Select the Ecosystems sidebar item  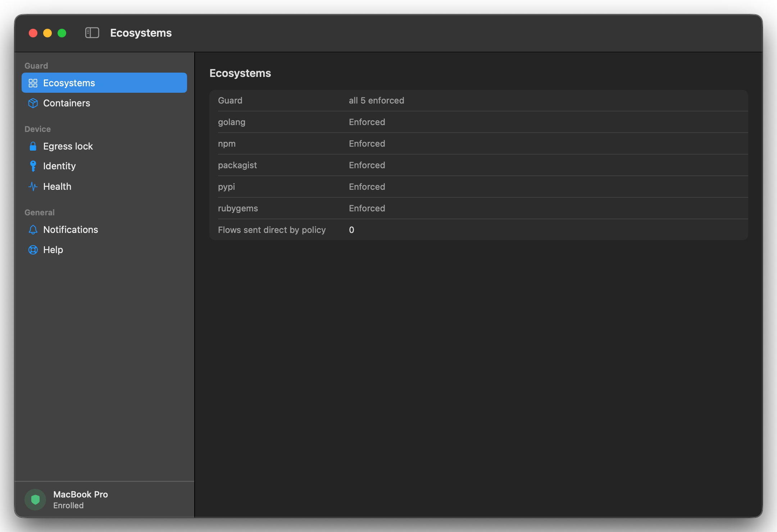point(104,83)
